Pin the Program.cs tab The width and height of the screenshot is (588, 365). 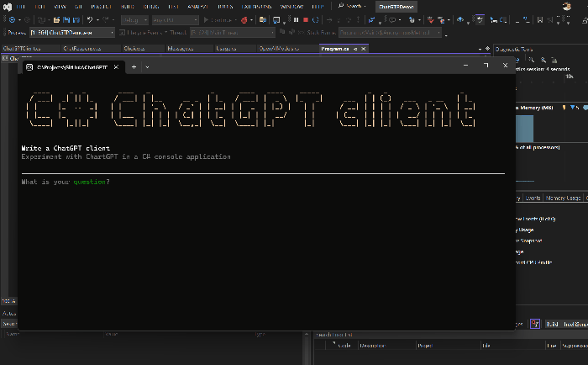coord(355,49)
